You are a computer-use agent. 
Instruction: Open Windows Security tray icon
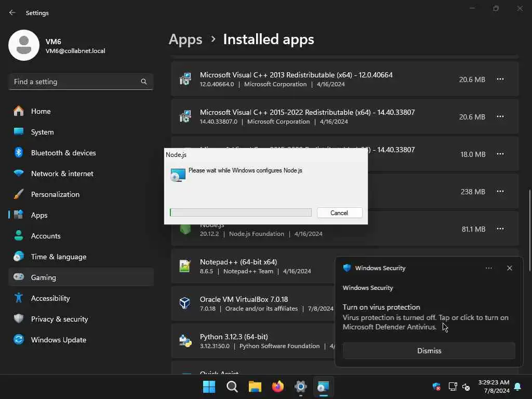[436, 387]
